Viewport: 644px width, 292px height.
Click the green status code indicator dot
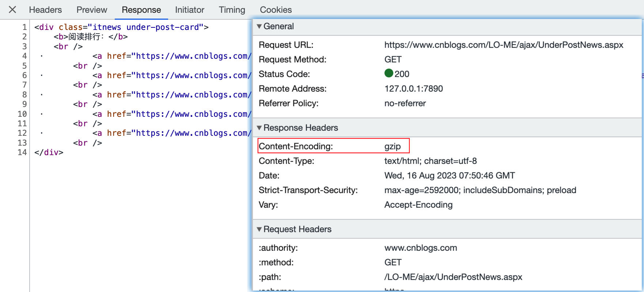(389, 73)
